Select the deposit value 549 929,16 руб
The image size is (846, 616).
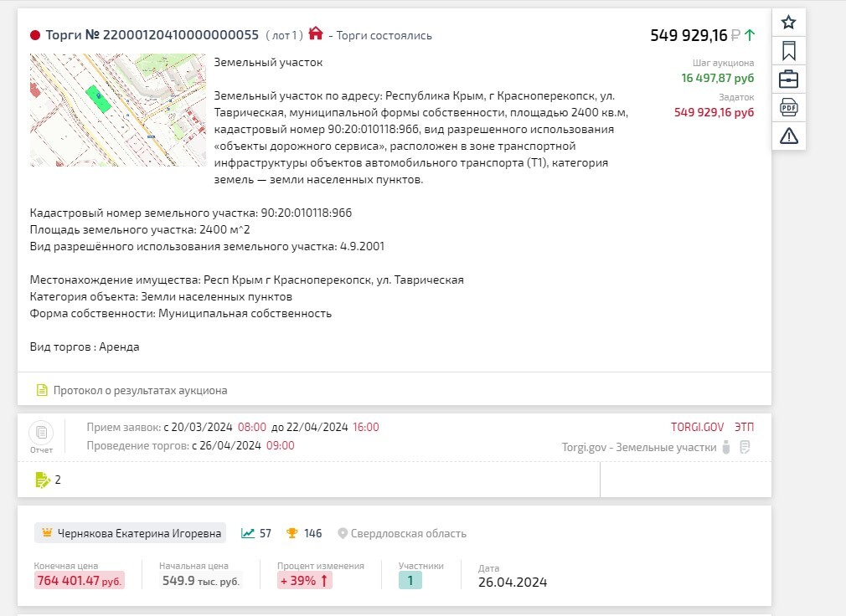(714, 113)
